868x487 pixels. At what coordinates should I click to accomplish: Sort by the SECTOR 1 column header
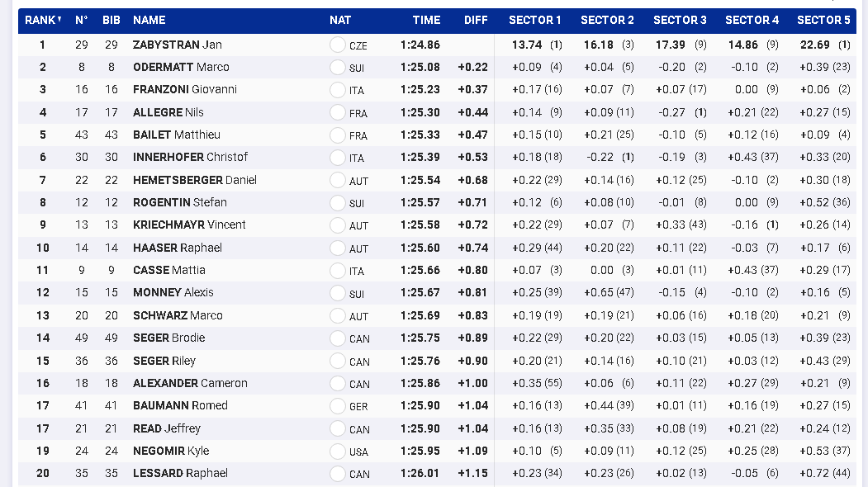(534, 20)
